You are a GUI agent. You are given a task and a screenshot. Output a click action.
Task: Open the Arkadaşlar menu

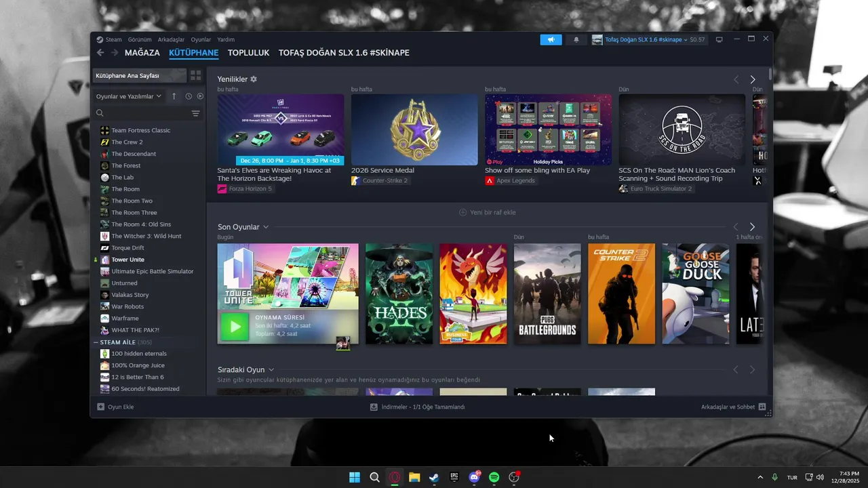click(172, 39)
